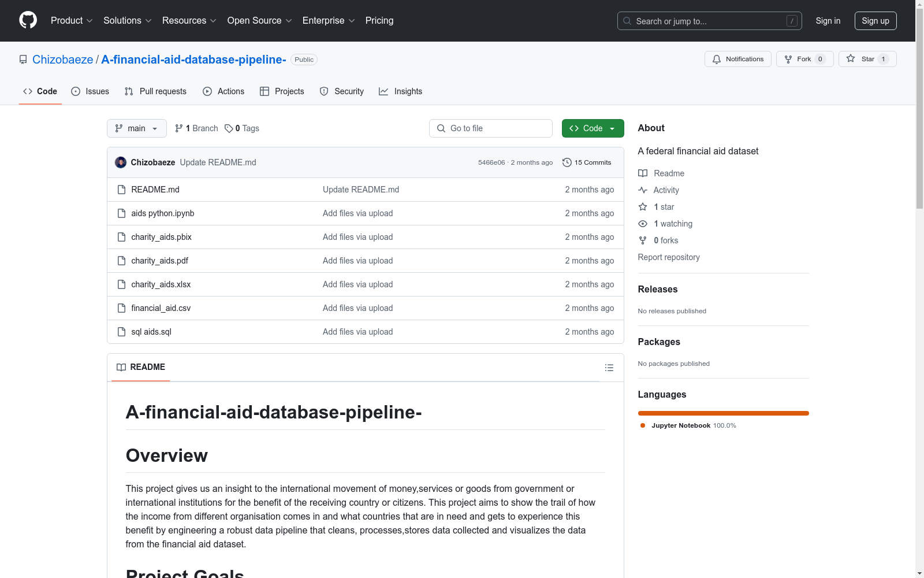The width and height of the screenshot is (924, 578).
Task: Click the fork icon in Fork button
Action: (x=788, y=59)
